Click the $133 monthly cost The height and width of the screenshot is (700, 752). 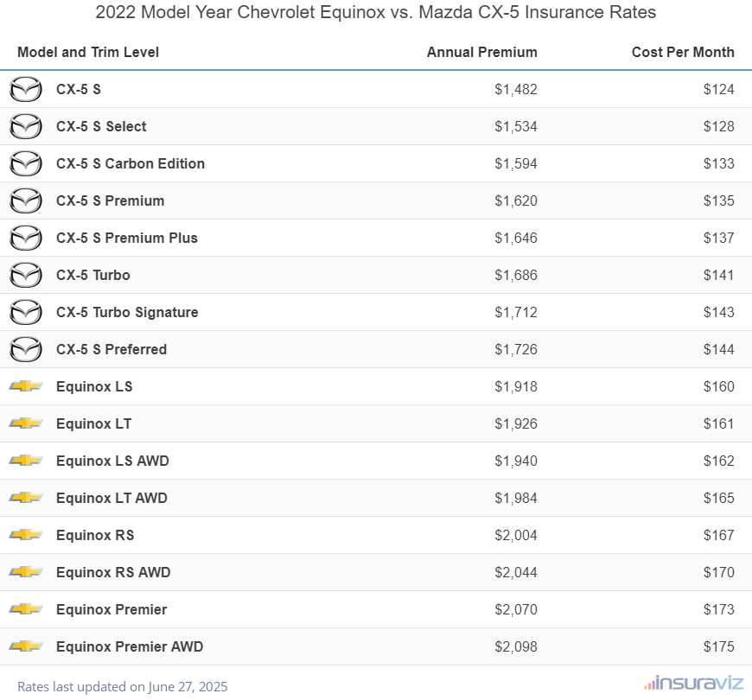point(719,163)
